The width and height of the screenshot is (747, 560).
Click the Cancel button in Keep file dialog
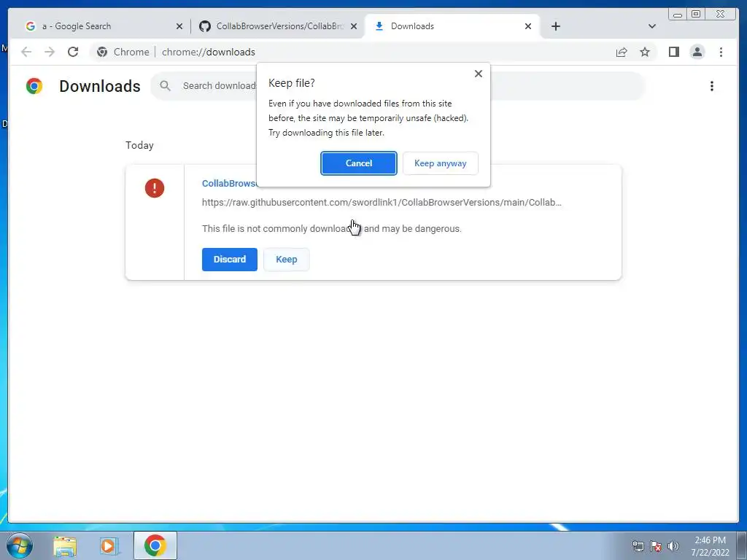click(358, 163)
